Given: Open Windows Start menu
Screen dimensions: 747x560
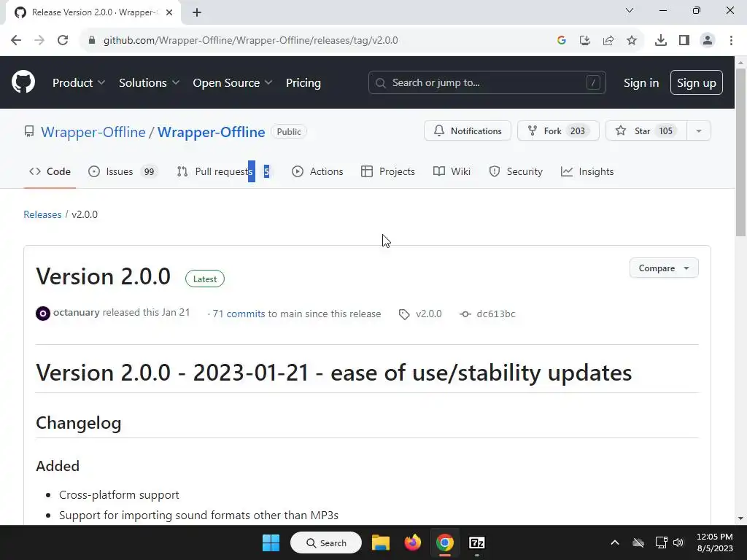Looking at the screenshot, I should pos(271,542).
